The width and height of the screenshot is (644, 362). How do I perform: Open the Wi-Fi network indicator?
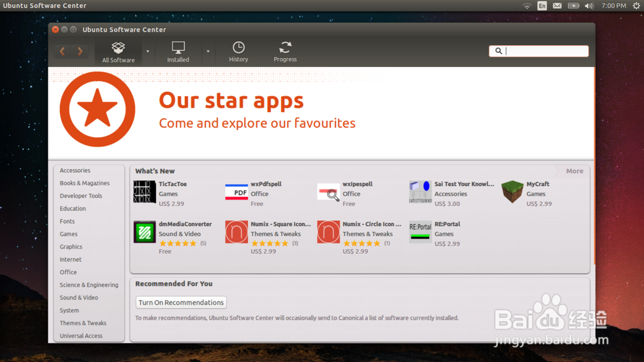[x=527, y=6]
